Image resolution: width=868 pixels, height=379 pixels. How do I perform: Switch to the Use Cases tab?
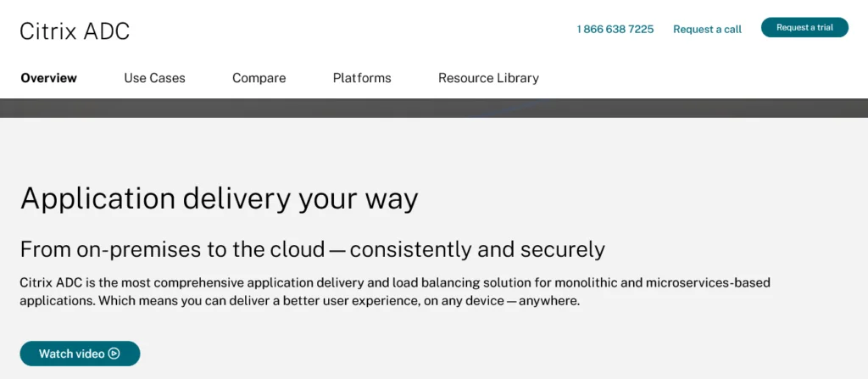click(154, 78)
